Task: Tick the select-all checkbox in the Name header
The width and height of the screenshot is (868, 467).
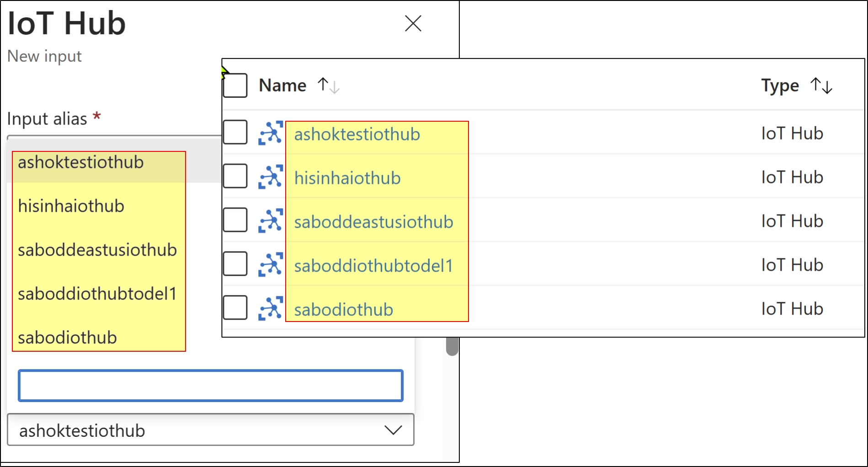Action: 235,86
